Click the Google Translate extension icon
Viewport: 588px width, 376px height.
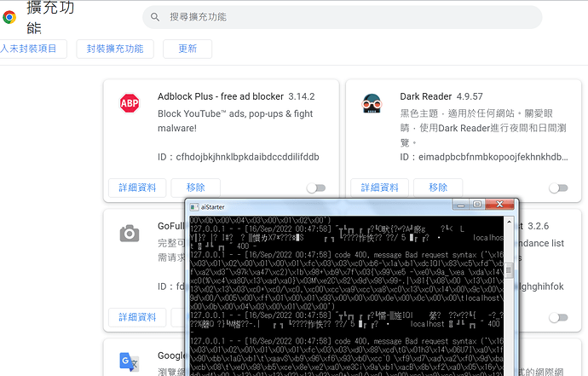pyautogui.click(x=129, y=362)
